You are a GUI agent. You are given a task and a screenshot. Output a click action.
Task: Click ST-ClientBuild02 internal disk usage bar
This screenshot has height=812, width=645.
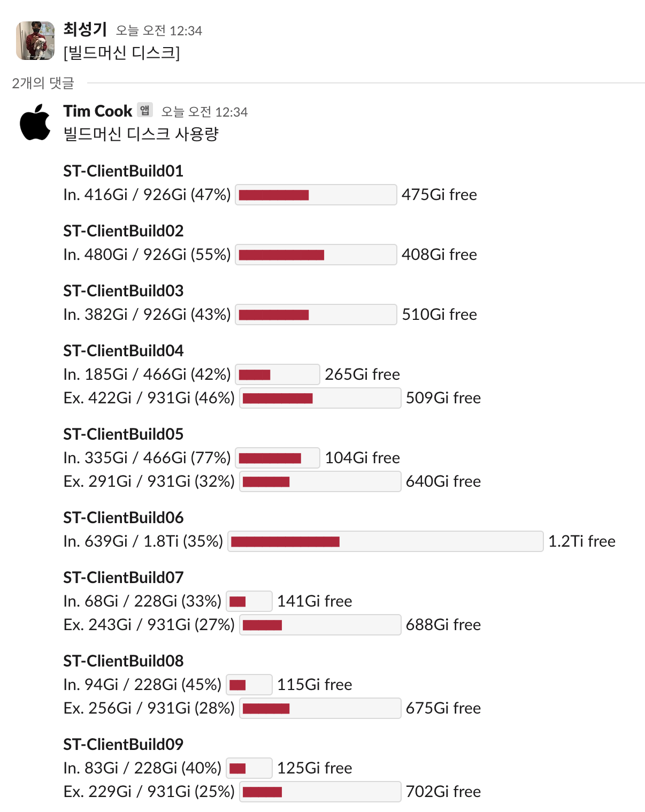click(x=316, y=255)
